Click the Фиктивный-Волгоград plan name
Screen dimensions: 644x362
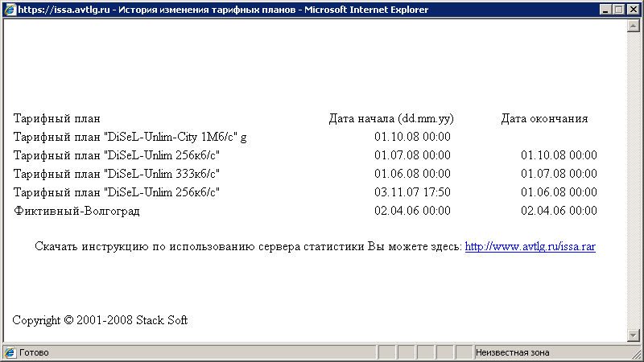76,211
